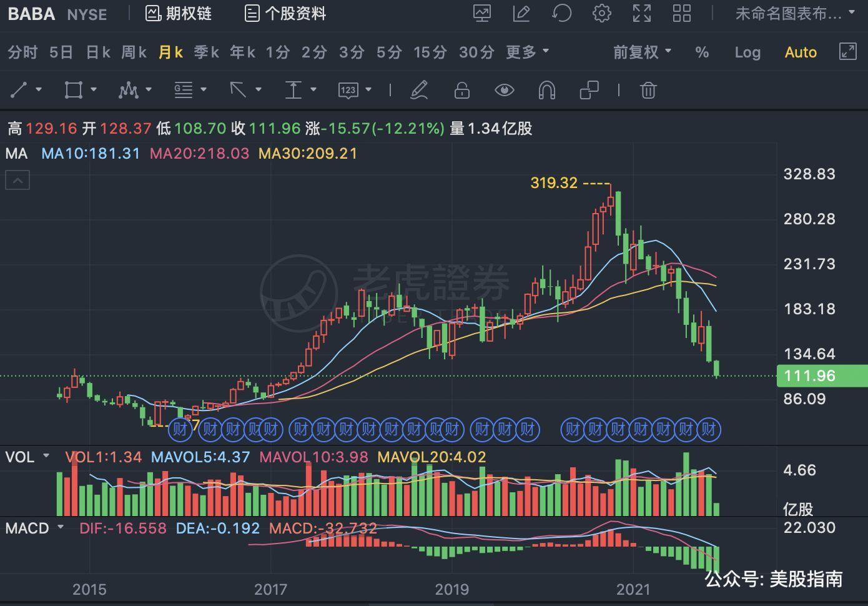Select the 周k weekly candlestick tab
The height and width of the screenshot is (606, 868).
(x=134, y=52)
